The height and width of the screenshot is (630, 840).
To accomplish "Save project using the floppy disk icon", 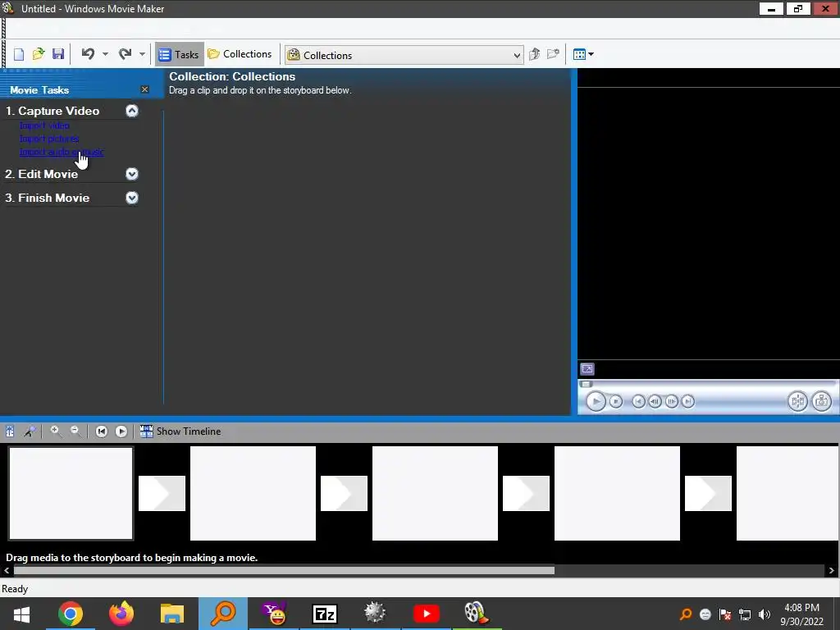I will click(58, 54).
